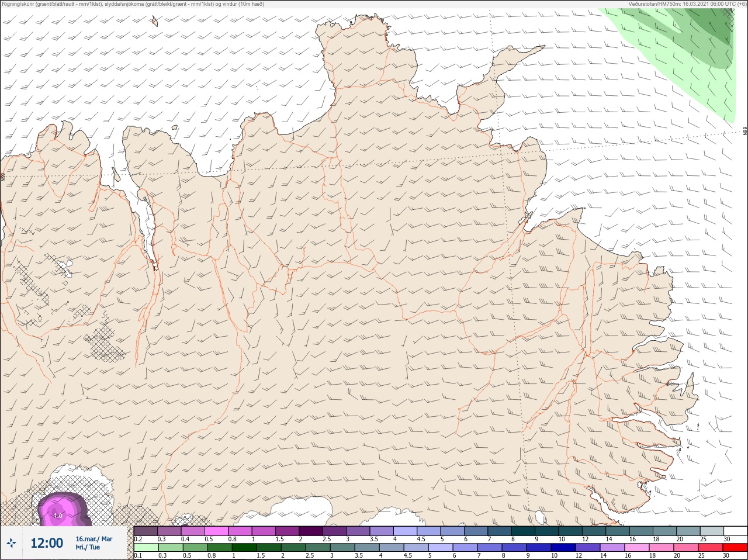
Task: Click the weekday text 'þri./ Tue'
Action: [88, 548]
